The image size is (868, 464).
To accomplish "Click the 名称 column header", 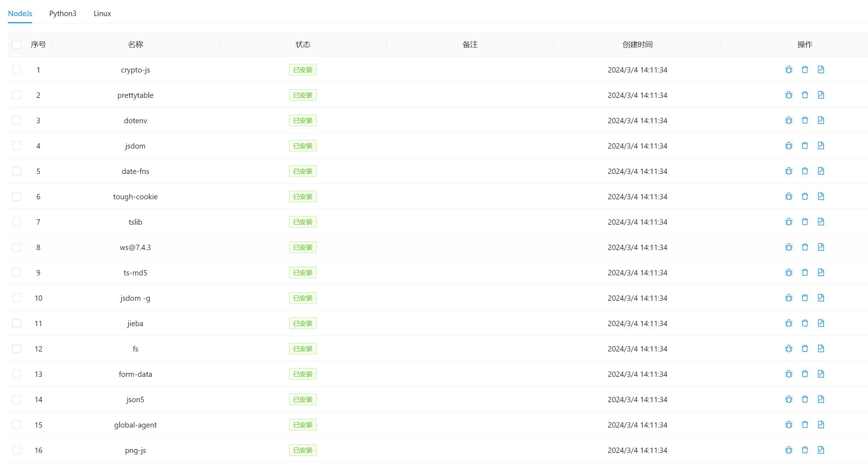I will (135, 44).
